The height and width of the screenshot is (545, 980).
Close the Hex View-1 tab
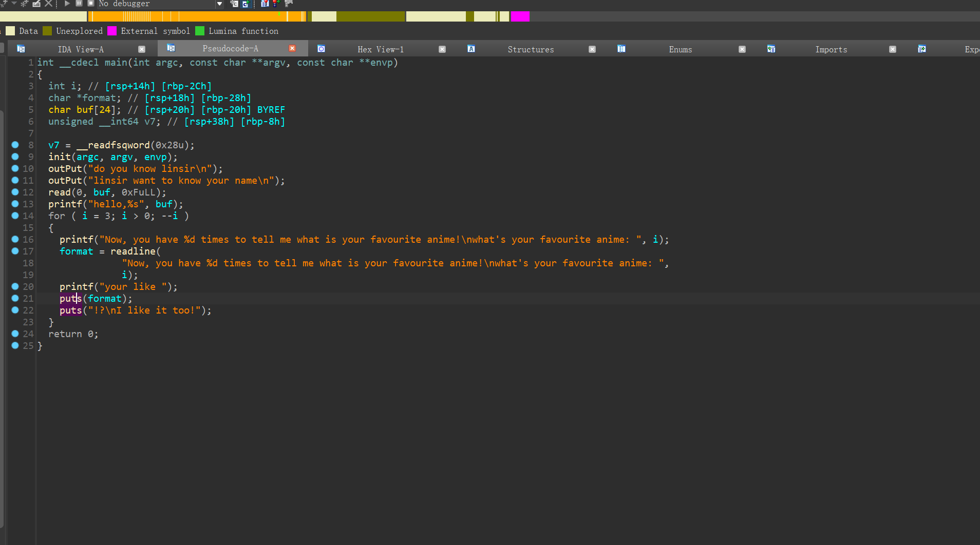[x=442, y=49]
